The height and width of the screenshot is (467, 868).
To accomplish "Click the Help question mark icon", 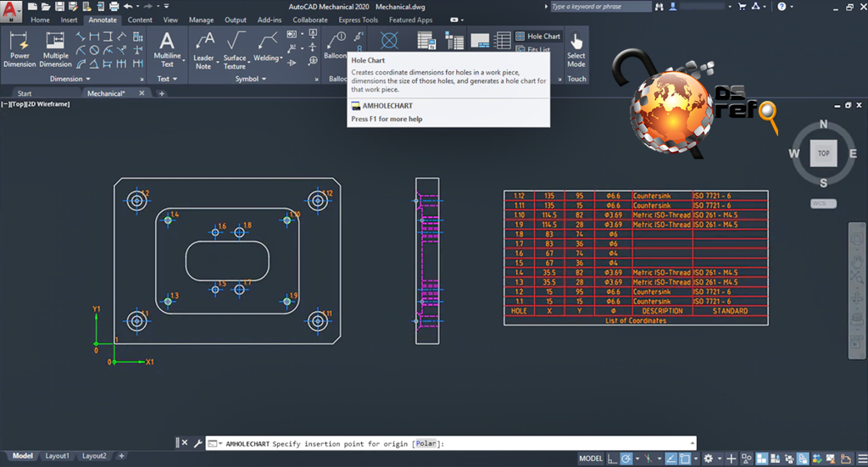I will tap(782, 7).
